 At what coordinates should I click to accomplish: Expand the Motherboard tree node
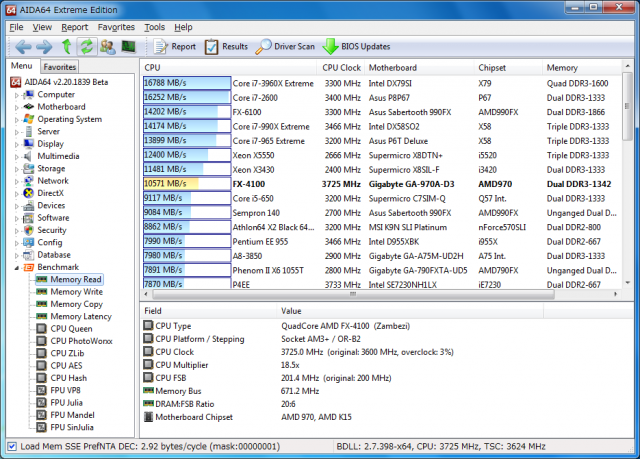(17, 107)
